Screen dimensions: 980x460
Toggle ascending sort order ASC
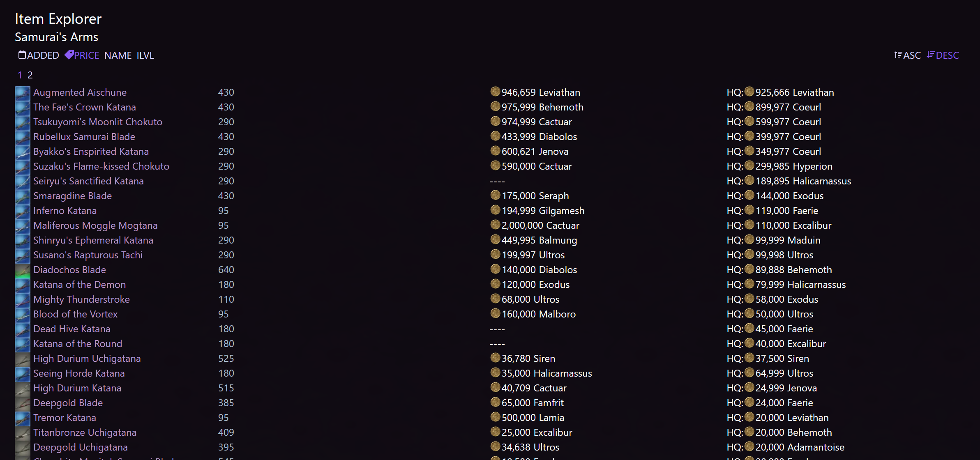pyautogui.click(x=908, y=55)
